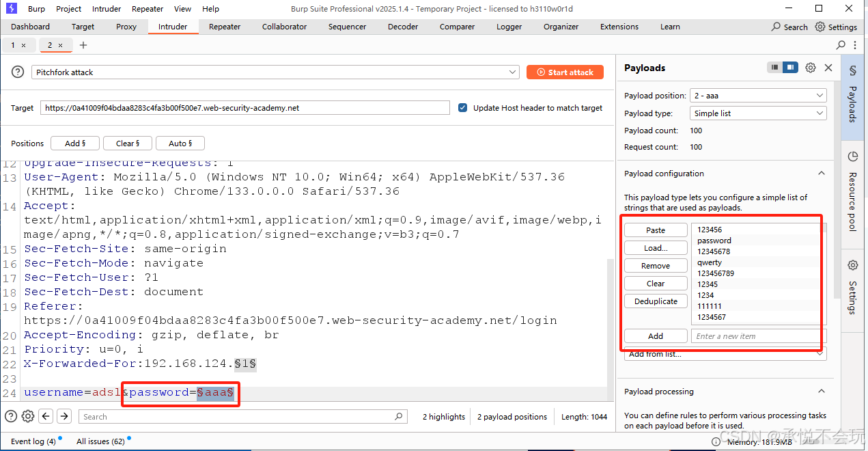This screenshot has width=868, height=451.
Task: Open the Burp menu
Action: 37,9
